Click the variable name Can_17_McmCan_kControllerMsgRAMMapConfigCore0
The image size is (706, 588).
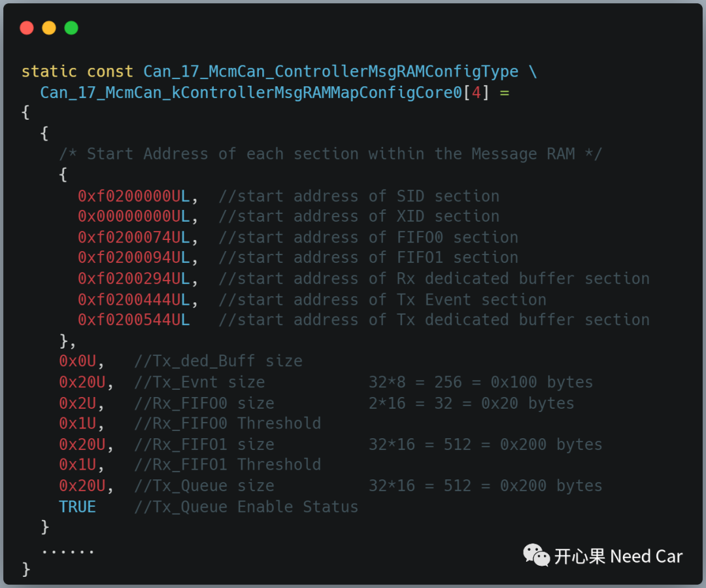click(x=251, y=93)
